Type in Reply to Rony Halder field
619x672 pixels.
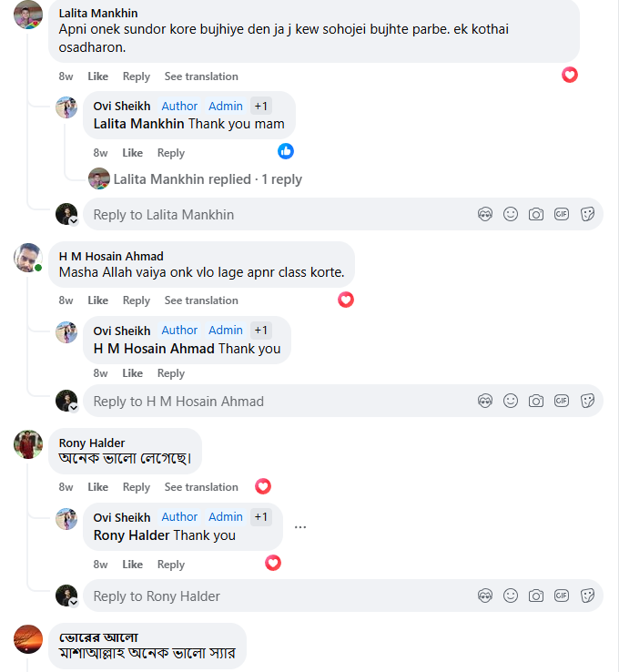click(x=273, y=596)
